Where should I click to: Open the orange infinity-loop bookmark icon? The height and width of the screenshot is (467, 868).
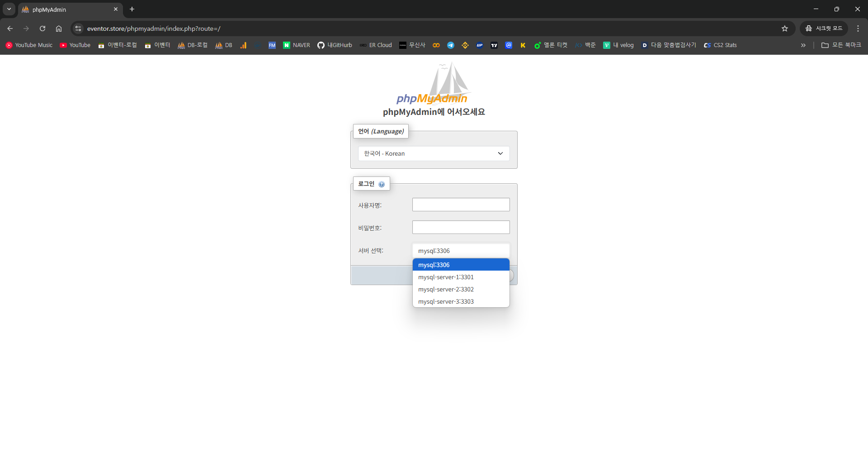pyautogui.click(x=436, y=45)
